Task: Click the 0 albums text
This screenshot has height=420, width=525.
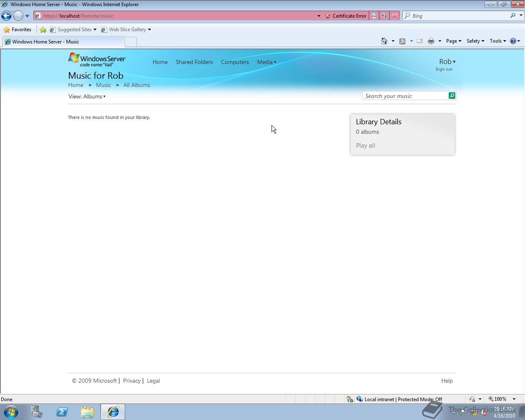Action: (x=367, y=132)
